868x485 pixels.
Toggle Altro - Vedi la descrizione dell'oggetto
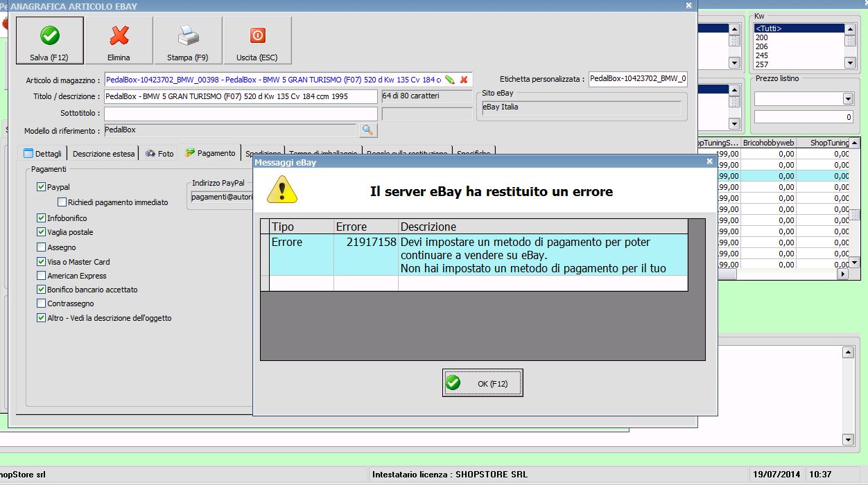(x=42, y=318)
